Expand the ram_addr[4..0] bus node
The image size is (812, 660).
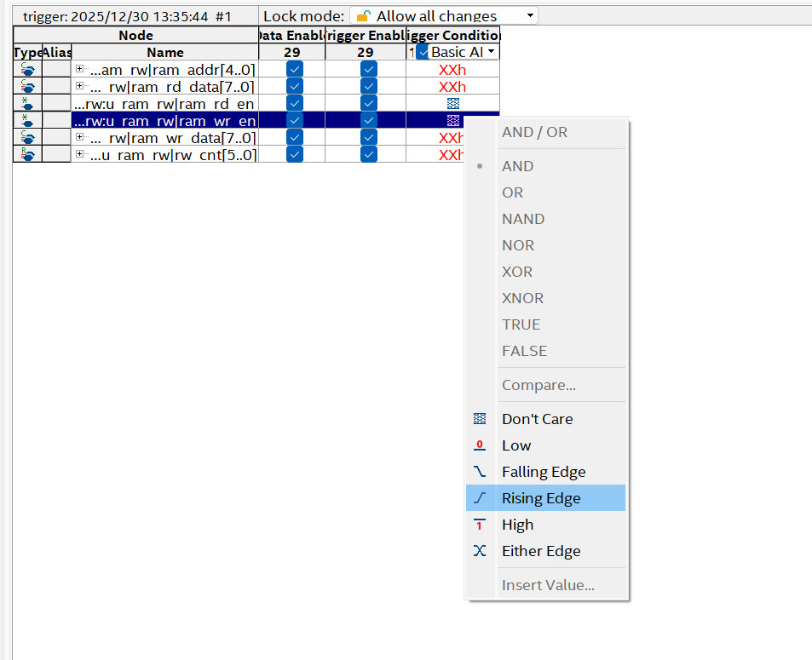79,69
